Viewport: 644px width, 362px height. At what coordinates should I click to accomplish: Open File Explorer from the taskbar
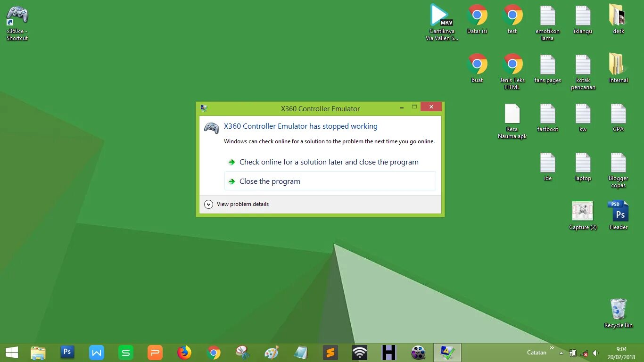point(38,353)
